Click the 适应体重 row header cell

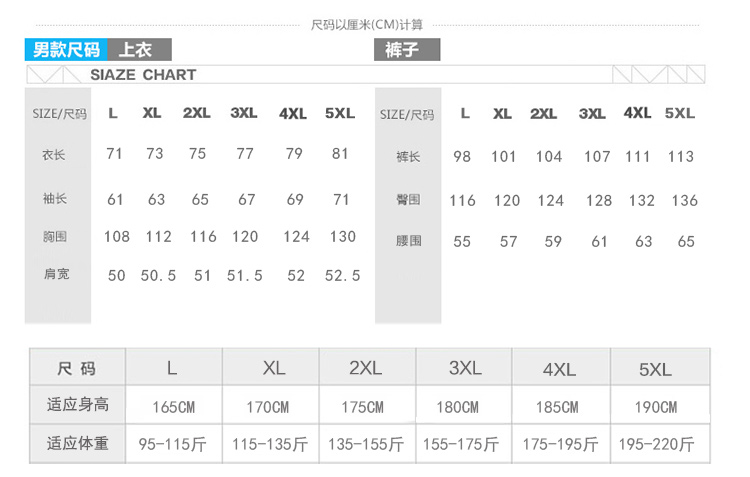(77, 444)
